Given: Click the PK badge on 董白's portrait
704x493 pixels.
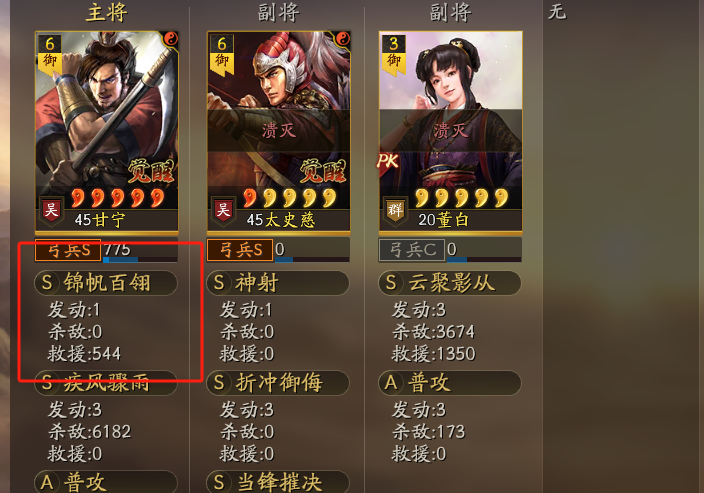Looking at the screenshot, I should point(388,160).
